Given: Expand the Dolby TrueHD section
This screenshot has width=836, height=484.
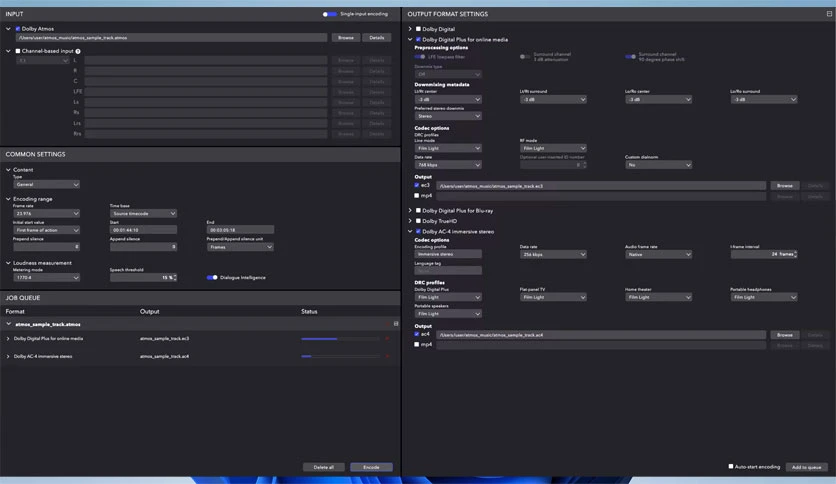Looking at the screenshot, I should point(410,221).
